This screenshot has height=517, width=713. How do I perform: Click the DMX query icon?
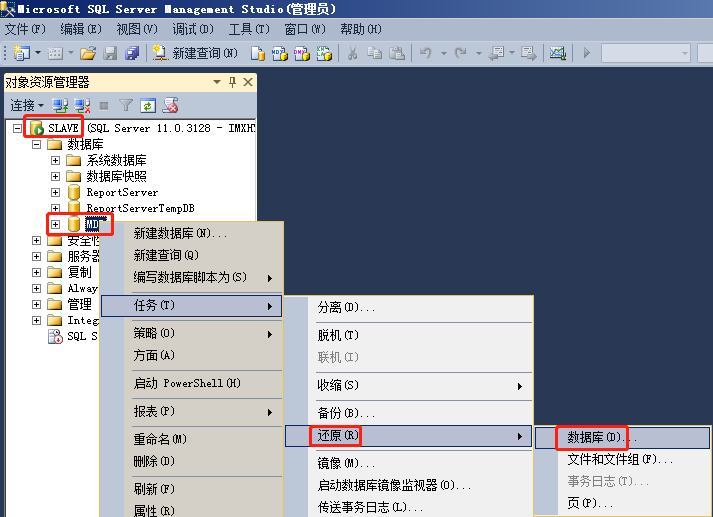pos(301,54)
